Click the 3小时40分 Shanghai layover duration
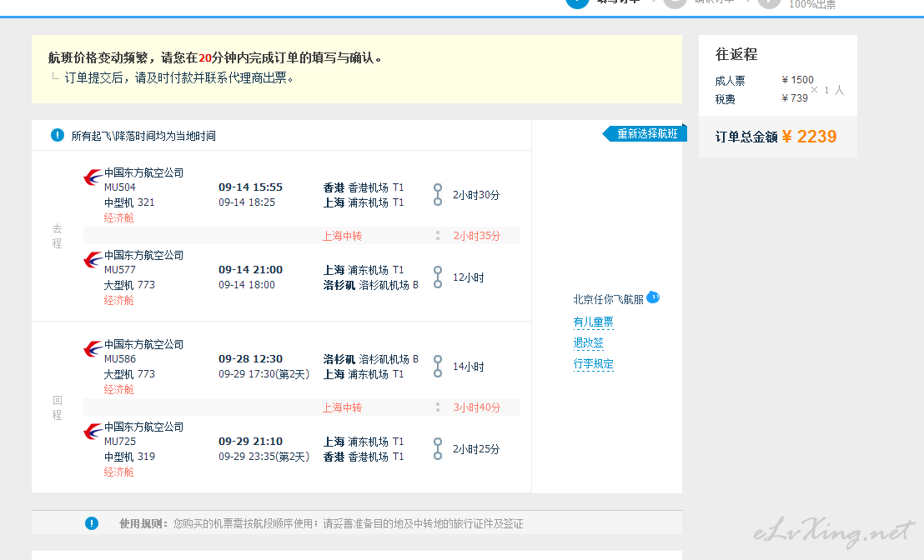Image resolution: width=924 pixels, height=560 pixels. (477, 407)
